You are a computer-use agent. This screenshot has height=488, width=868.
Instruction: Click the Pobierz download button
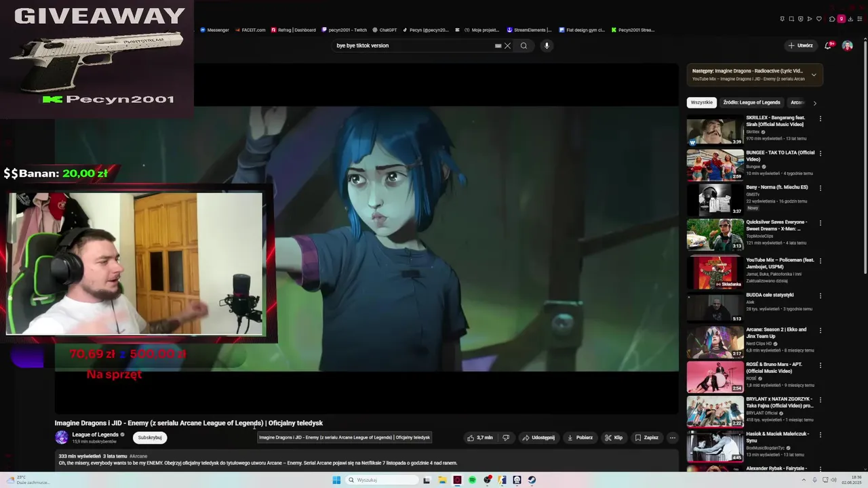580,438
